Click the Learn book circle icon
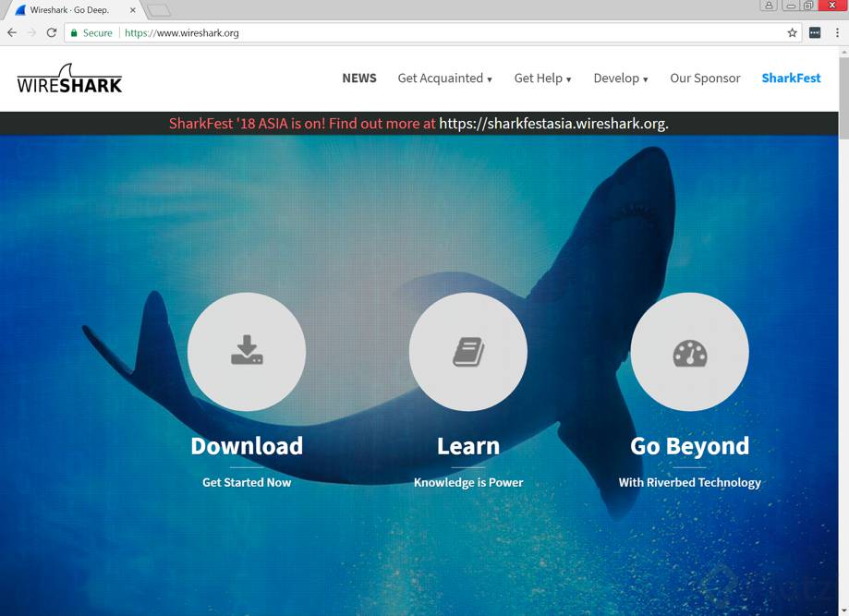 [x=468, y=352]
